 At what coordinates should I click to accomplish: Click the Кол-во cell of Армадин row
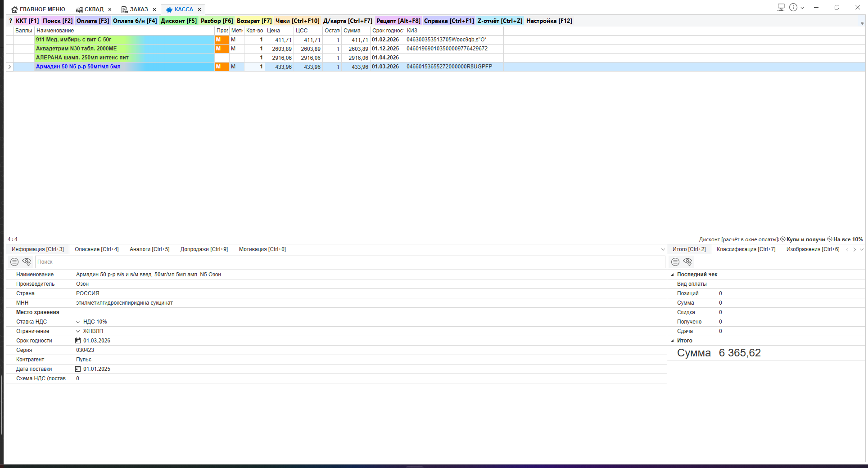click(x=254, y=67)
